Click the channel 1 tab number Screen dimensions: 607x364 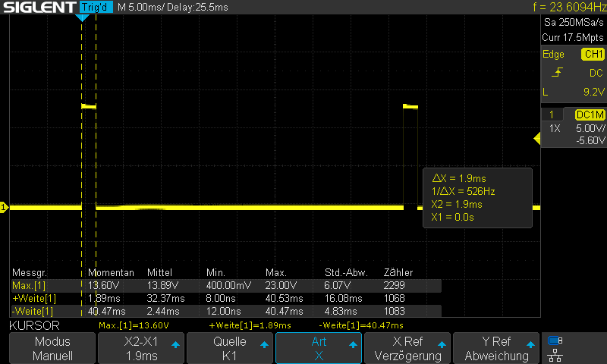tap(552, 115)
